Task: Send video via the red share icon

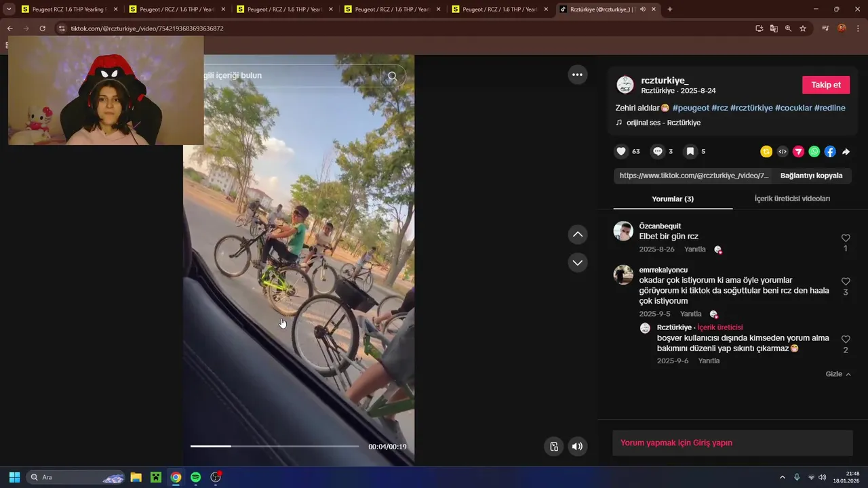Action: [798, 152]
